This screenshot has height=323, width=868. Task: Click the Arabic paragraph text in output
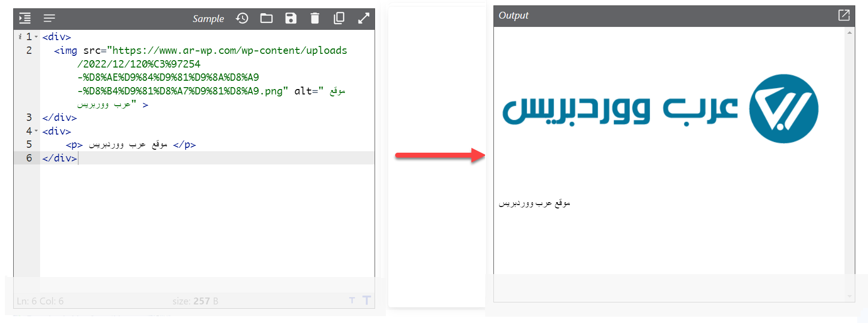click(x=534, y=203)
